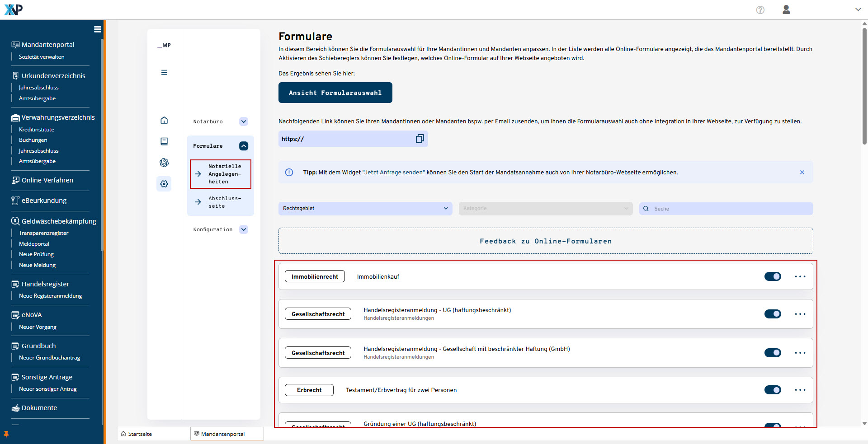
Task: Click the Dokumente sidebar icon
Action: 15,408
